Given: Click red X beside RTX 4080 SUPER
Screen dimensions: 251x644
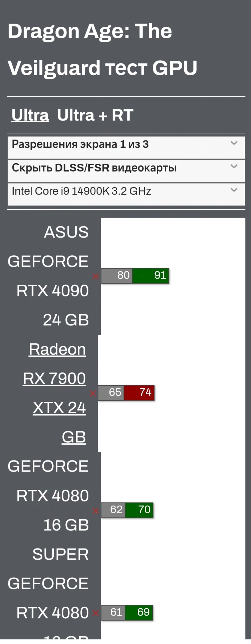Looking at the screenshot, I should coord(96,511).
